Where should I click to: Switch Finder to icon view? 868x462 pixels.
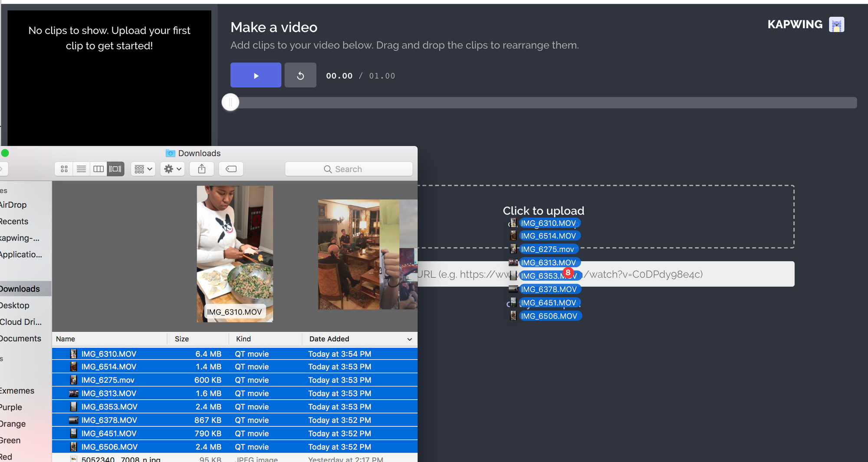click(64, 169)
